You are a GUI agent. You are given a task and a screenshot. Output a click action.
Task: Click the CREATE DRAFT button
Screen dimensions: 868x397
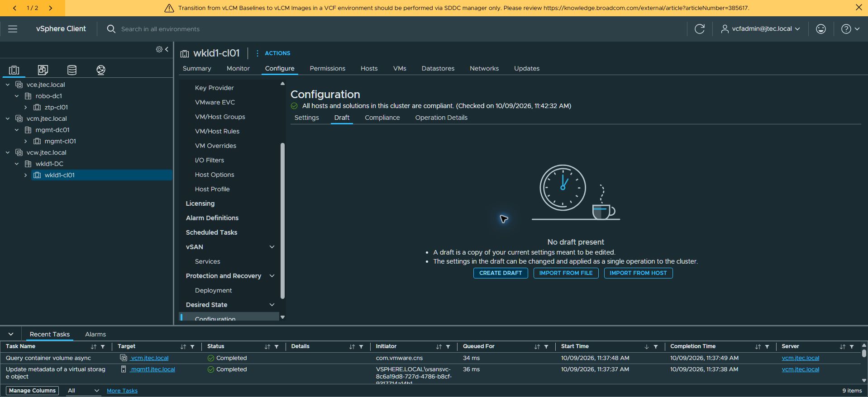click(501, 273)
